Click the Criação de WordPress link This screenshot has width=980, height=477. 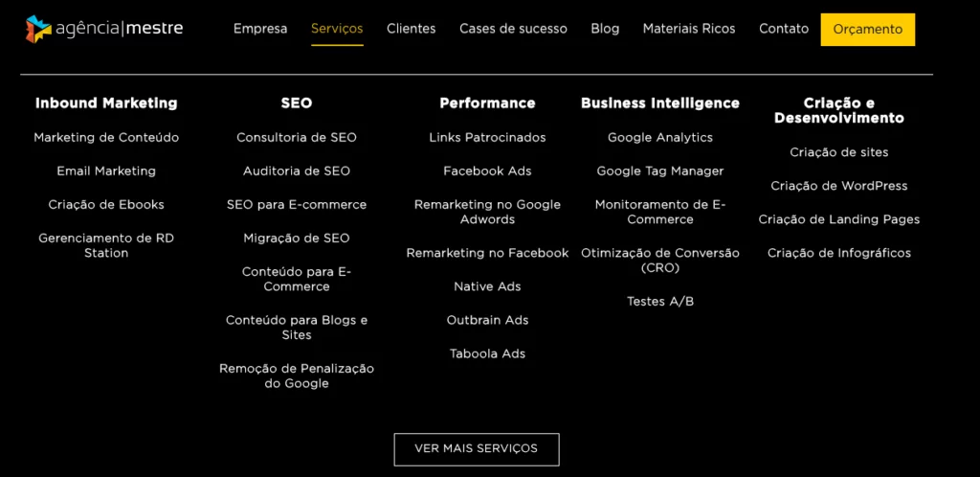coord(839,186)
